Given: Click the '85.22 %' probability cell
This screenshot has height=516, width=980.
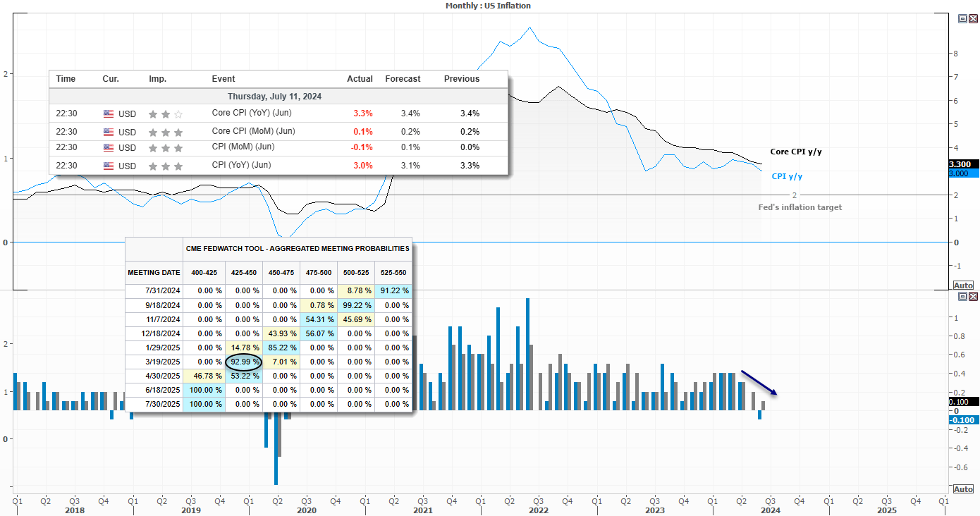Looking at the screenshot, I should click(281, 348).
